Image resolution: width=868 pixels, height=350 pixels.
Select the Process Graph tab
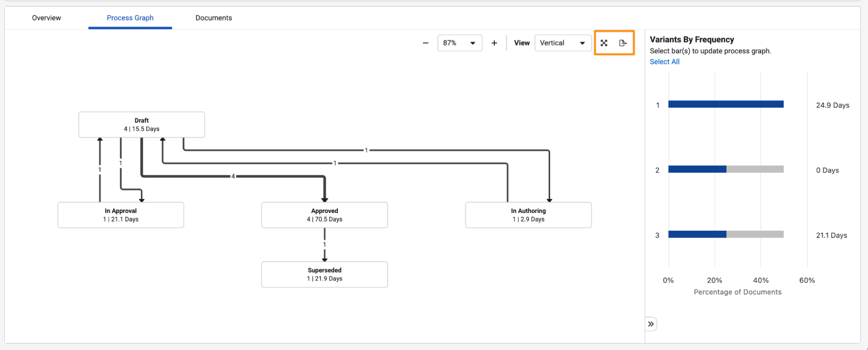pyautogui.click(x=130, y=18)
